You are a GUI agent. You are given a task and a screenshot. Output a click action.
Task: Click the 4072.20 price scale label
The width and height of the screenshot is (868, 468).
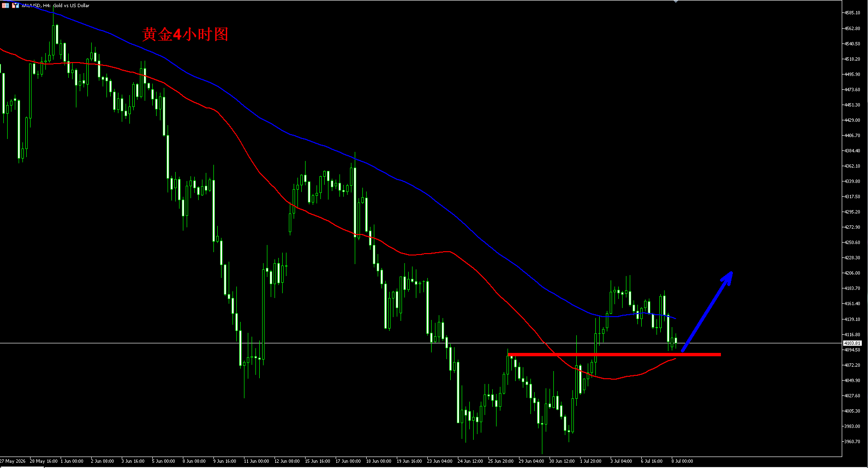[852, 365]
